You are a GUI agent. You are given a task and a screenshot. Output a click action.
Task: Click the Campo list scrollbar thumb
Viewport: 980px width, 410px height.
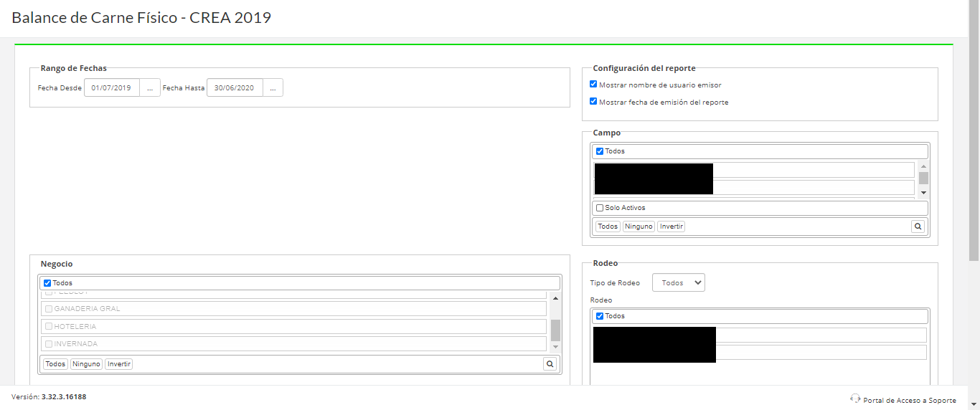tap(923, 178)
